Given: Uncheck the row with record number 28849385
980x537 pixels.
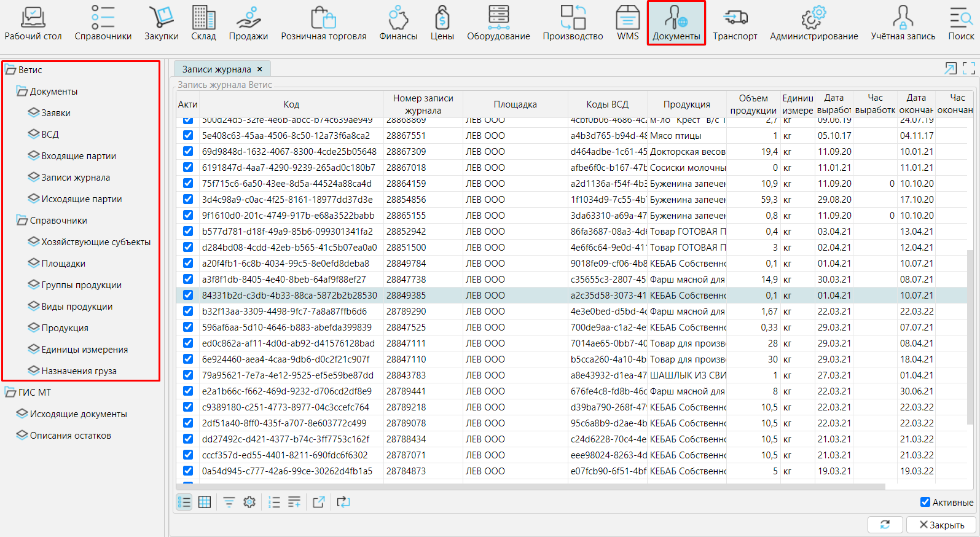Looking at the screenshot, I should coord(187,296).
